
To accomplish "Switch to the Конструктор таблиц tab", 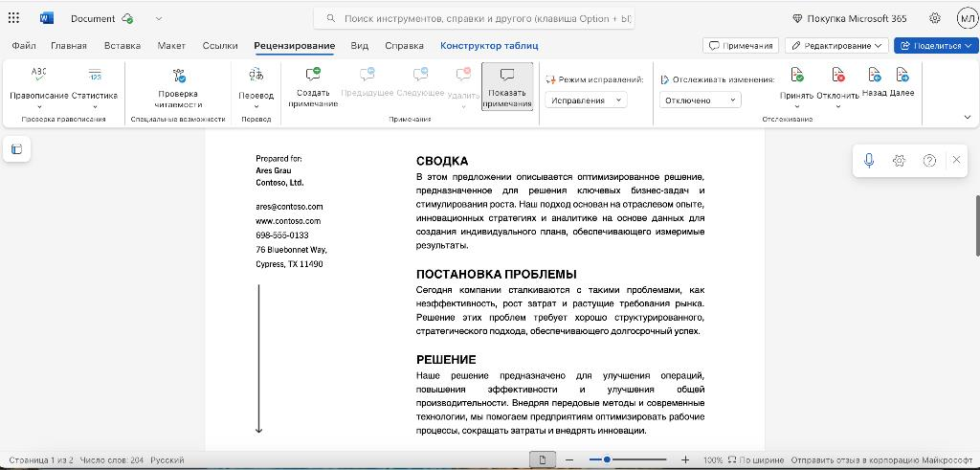I will 489,46.
